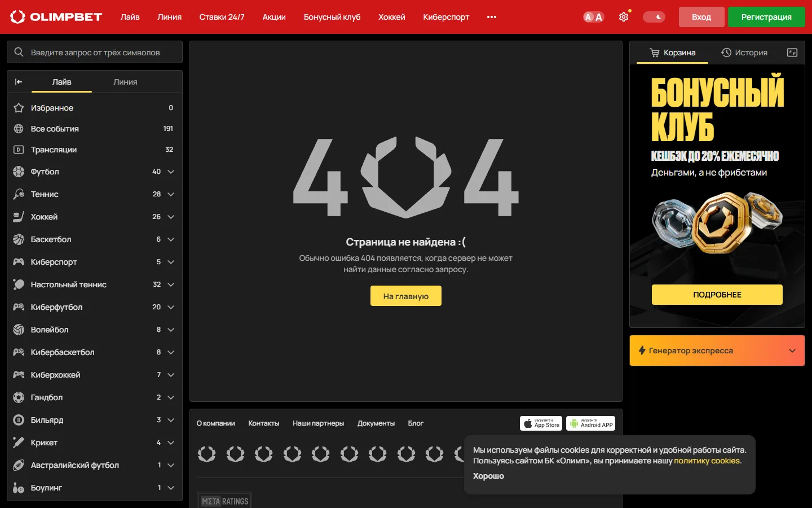Click the Вход login button
This screenshot has width=812, height=508.
pyautogui.click(x=701, y=17)
